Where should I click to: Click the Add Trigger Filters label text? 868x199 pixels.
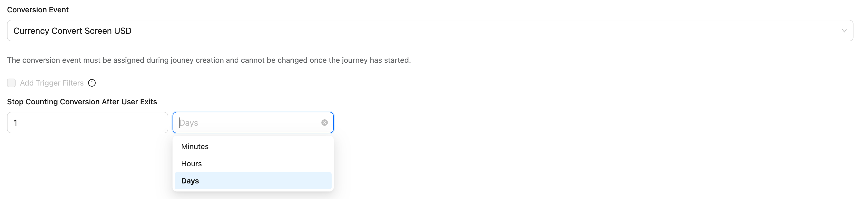pyautogui.click(x=52, y=83)
